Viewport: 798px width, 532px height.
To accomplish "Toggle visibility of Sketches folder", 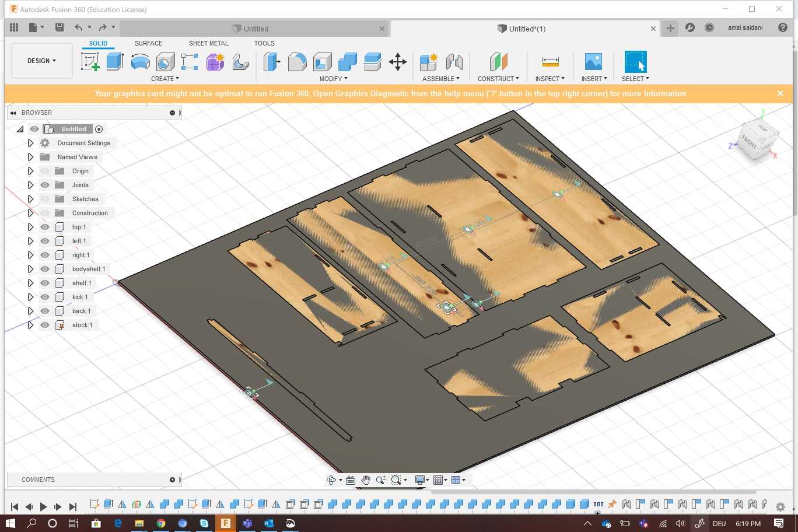I will [x=45, y=199].
